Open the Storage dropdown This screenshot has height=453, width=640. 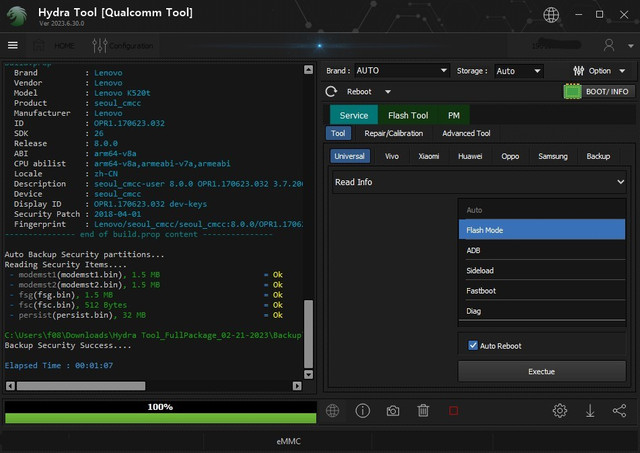pyautogui.click(x=518, y=71)
